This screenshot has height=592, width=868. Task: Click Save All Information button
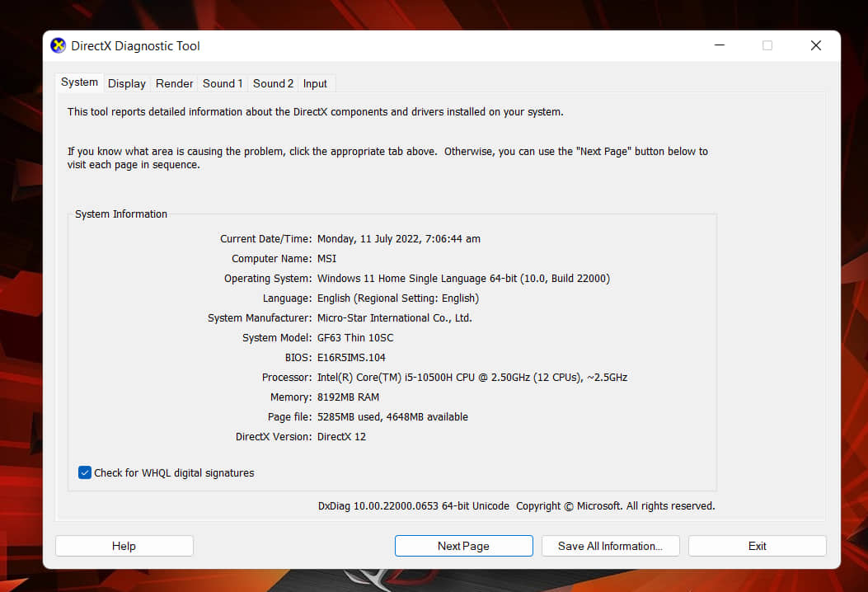click(611, 546)
